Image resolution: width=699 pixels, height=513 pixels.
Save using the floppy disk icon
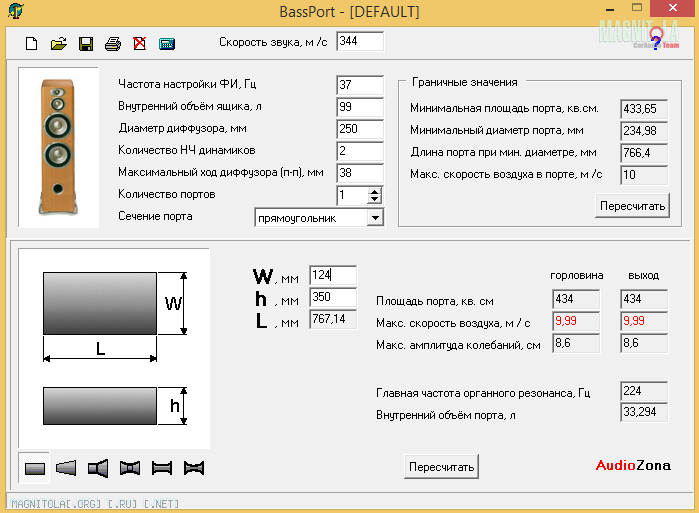point(86,44)
